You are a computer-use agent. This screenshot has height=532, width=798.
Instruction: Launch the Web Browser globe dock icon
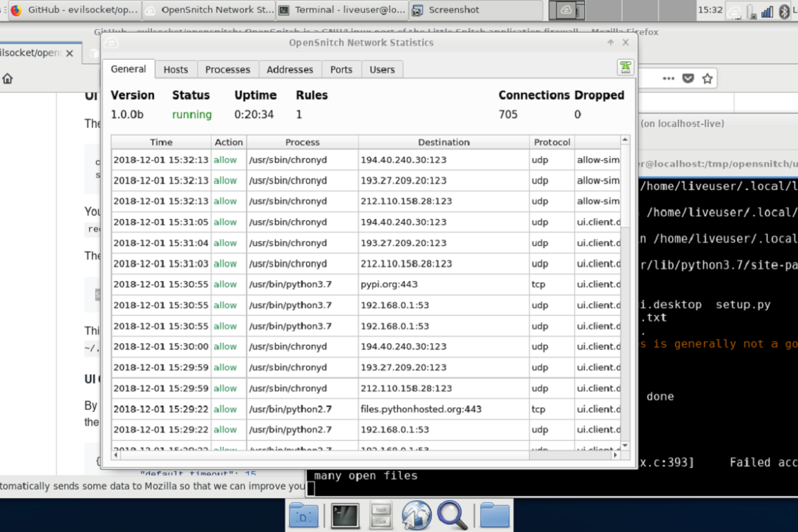[417, 515]
